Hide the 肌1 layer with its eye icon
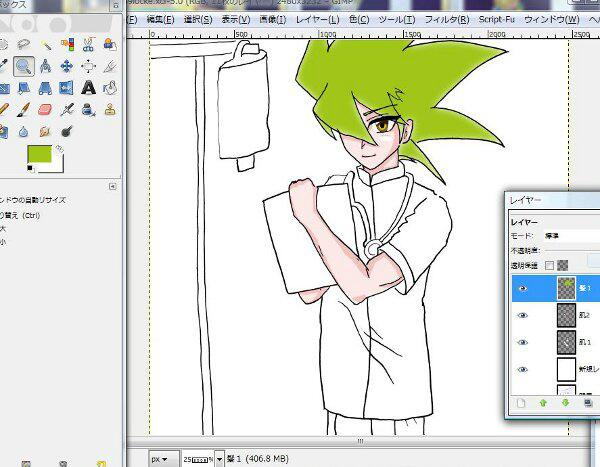Image resolution: width=600 pixels, height=467 pixels. 523,342
